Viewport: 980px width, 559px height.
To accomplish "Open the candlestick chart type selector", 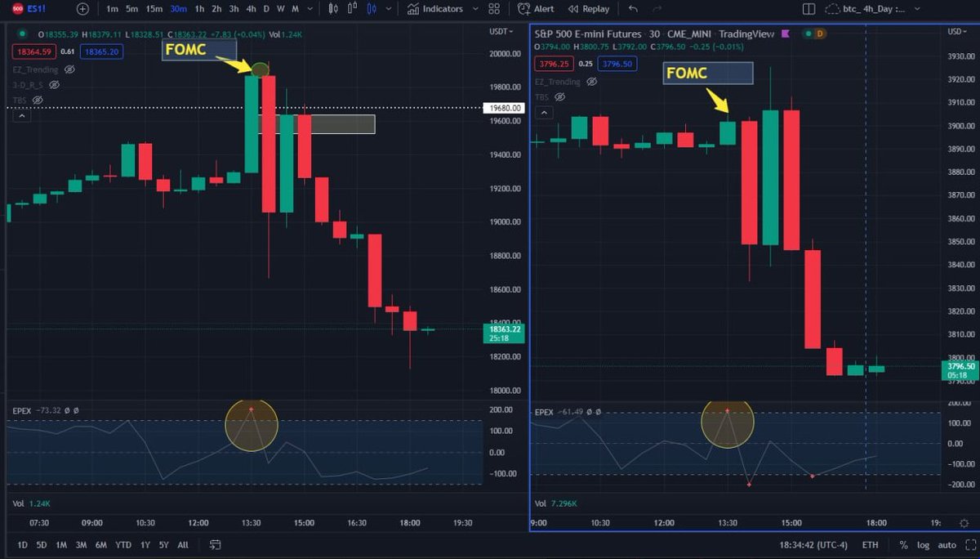I will click(x=332, y=9).
